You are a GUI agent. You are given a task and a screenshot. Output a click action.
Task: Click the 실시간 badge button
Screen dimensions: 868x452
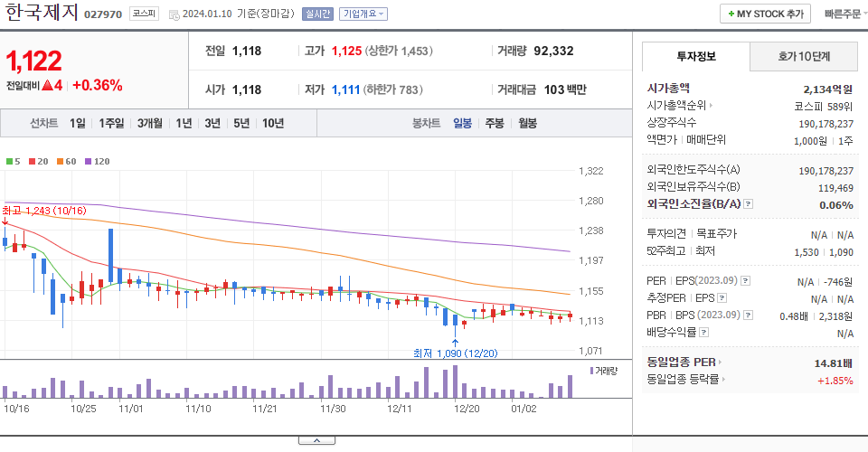317,14
